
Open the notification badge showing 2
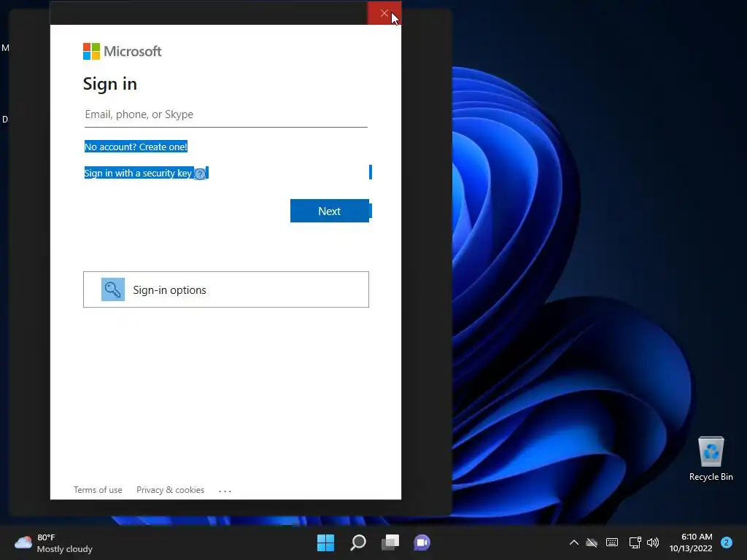[x=727, y=542]
